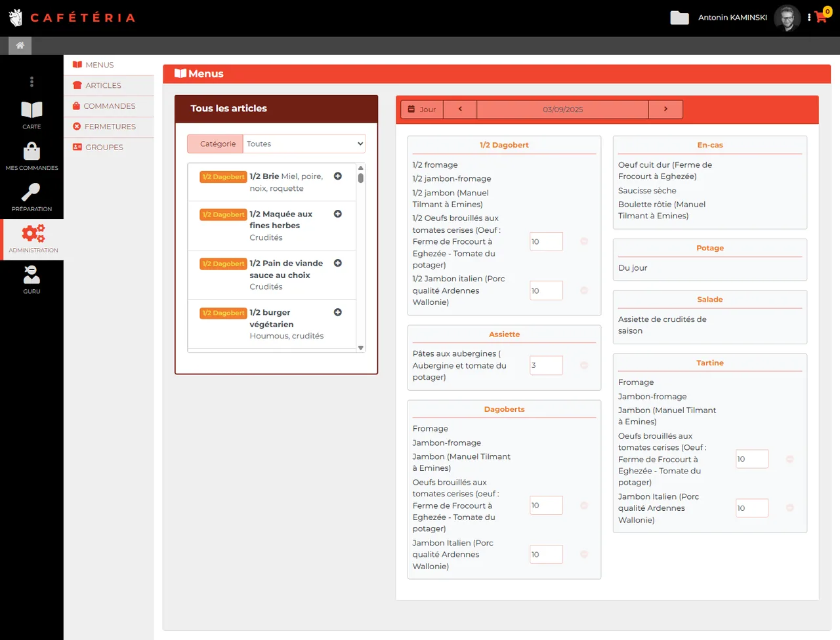The width and height of the screenshot is (840, 640).
Task: Remove Pâtes aux aubergines from Assiette
Action: click(x=584, y=365)
